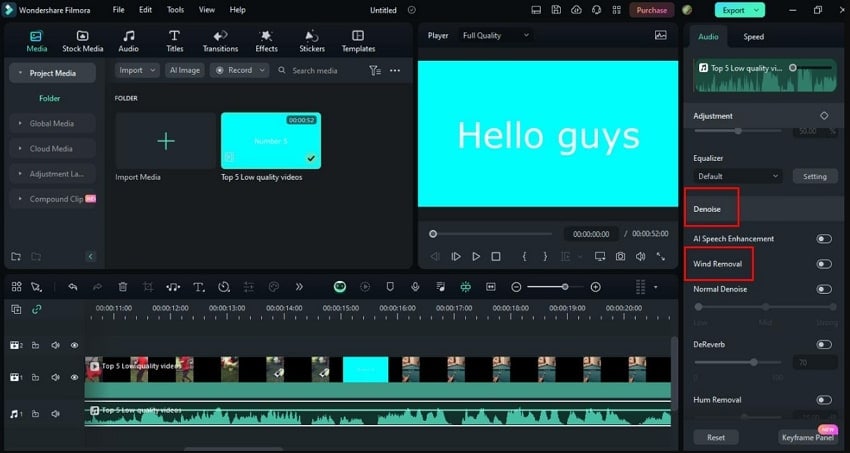Toggle visibility of video track 2
Screen dimensions: 850x453
click(74, 345)
